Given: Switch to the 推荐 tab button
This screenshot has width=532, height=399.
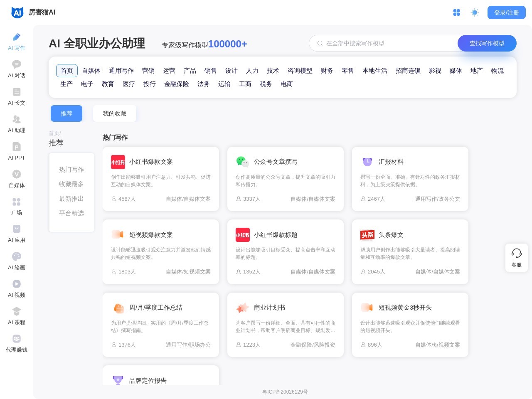Looking at the screenshot, I should 66,113.
